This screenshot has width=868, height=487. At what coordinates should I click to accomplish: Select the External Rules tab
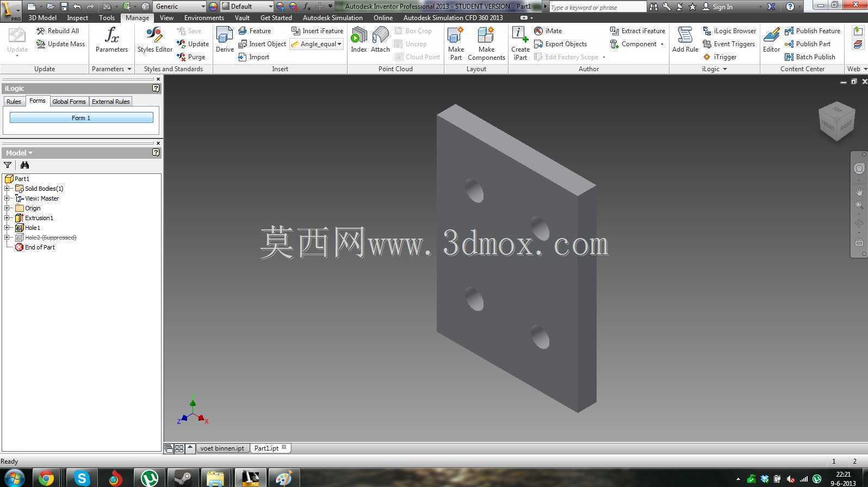coord(110,102)
